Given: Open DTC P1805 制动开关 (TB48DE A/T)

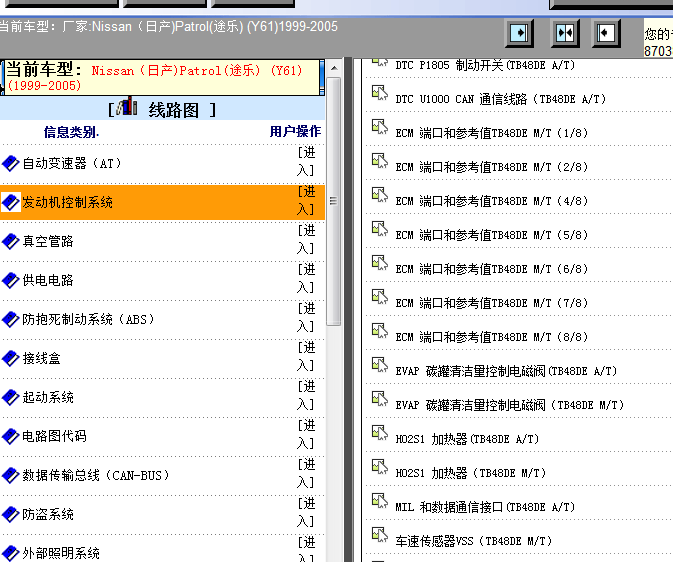Looking at the screenshot, I should (x=485, y=65).
